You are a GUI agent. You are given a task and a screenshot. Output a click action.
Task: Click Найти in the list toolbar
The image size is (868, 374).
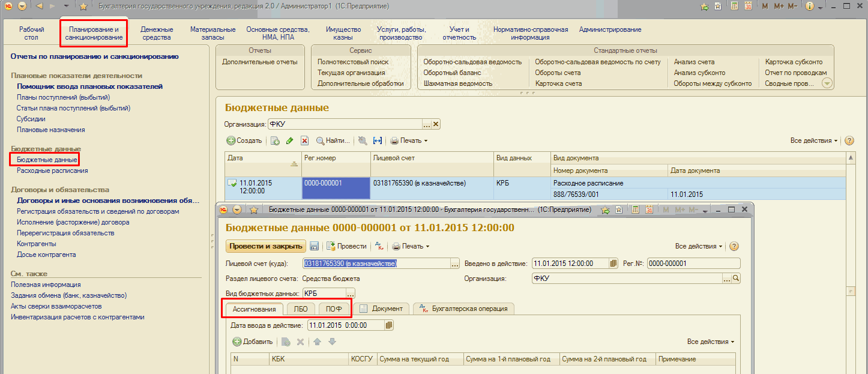click(x=333, y=140)
